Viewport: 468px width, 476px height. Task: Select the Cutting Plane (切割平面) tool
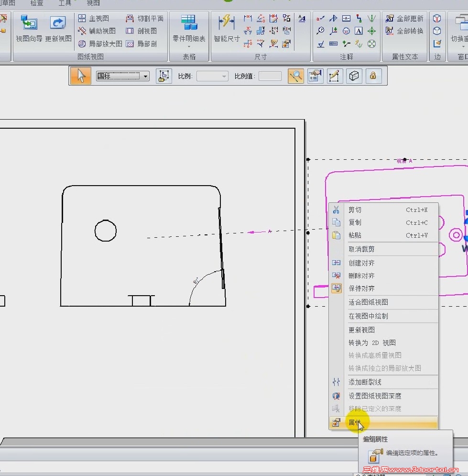click(x=145, y=19)
